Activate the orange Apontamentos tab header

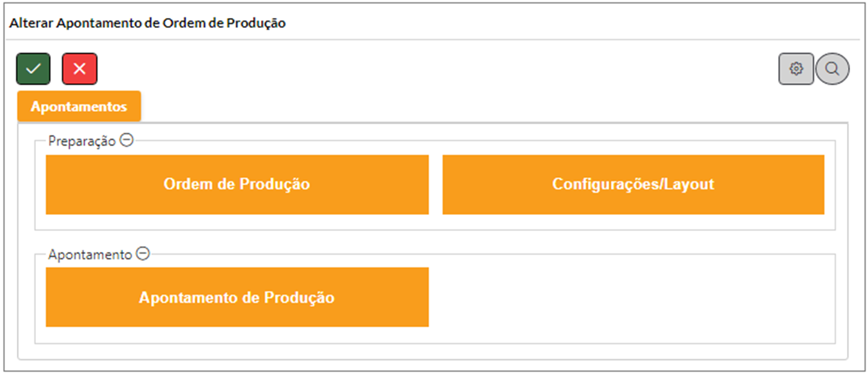(x=79, y=106)
